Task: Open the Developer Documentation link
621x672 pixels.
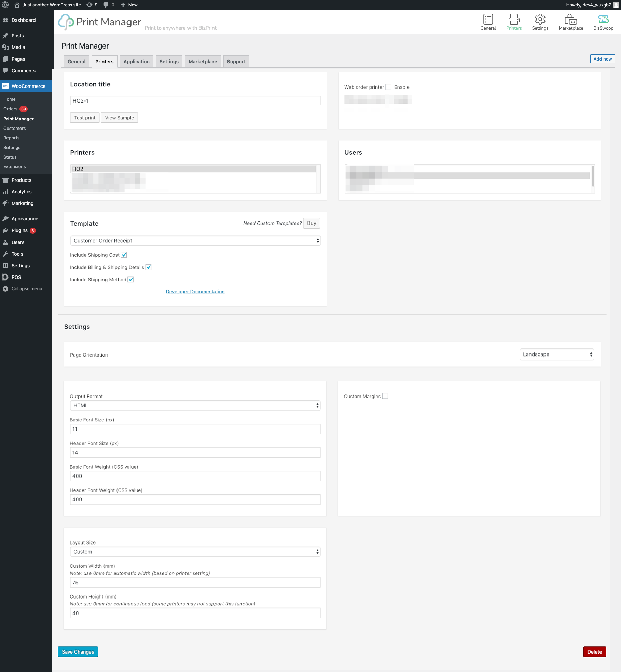Action: pyautogui.click(x=195, y=292)
